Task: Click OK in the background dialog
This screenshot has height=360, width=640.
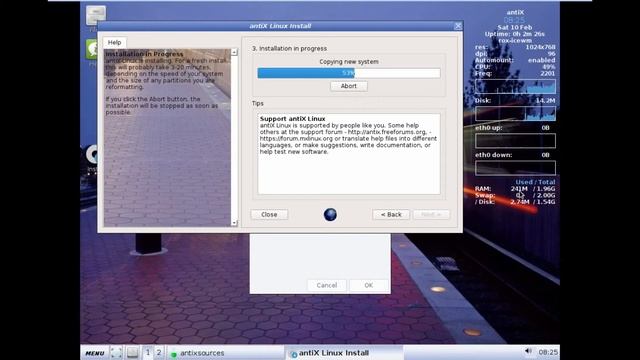Action: [369, 285]
